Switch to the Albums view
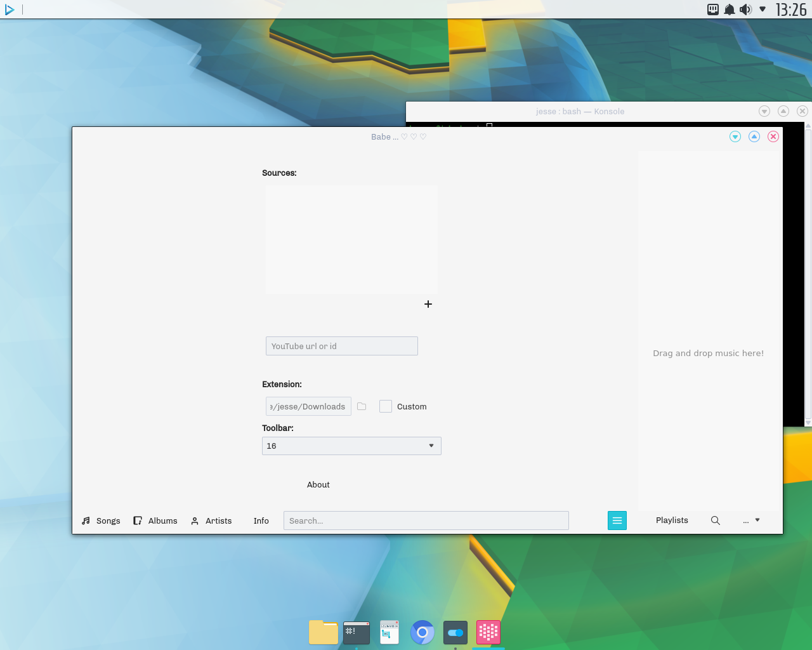 (x=155, y=521)
